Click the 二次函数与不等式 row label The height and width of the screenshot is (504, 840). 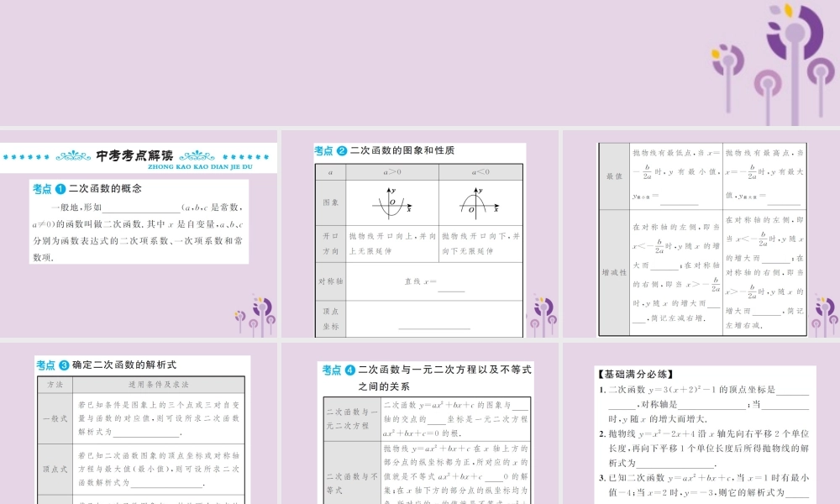[353, 473]
